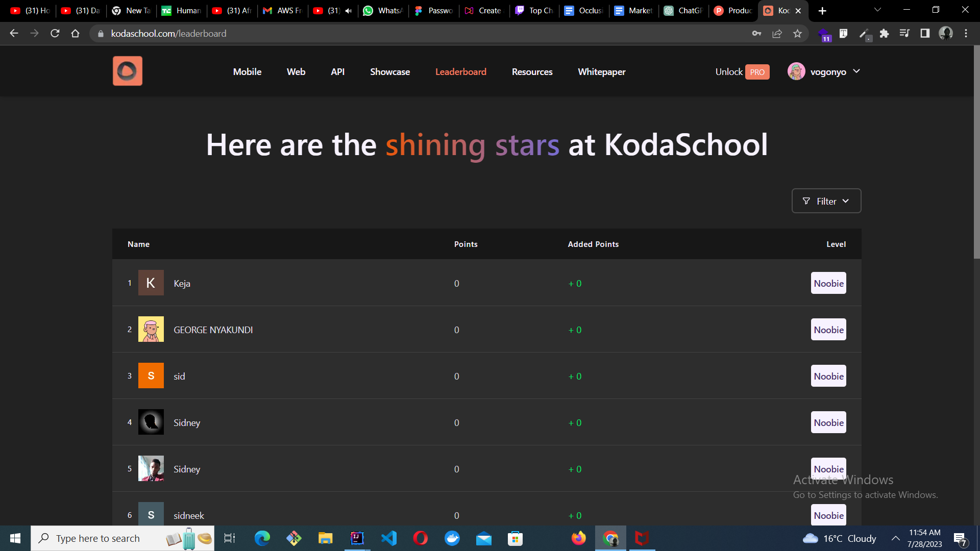Viewport: 980px width, 551px height.
Task: Open the browser extensions puzzle icon
Action: [x=884, y=33]
